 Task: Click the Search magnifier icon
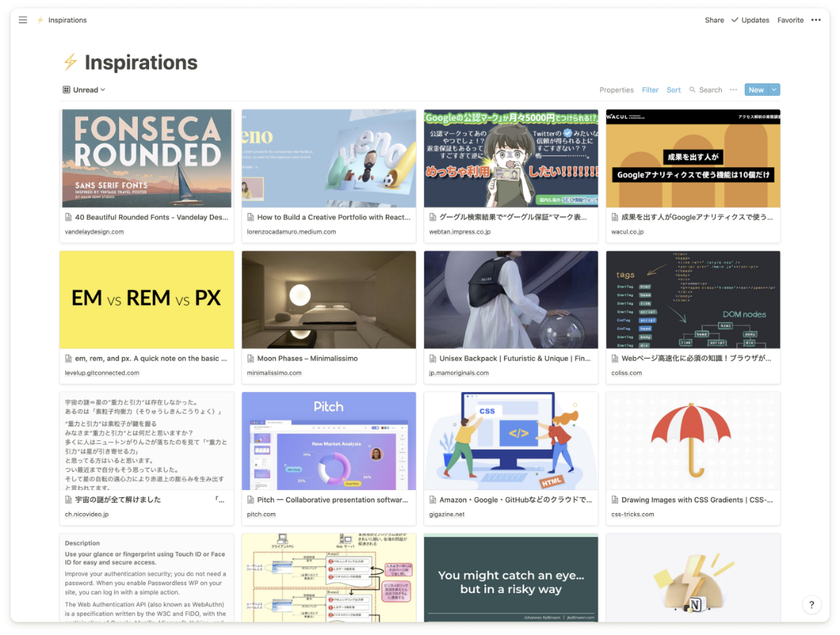(x=692, y=90)
